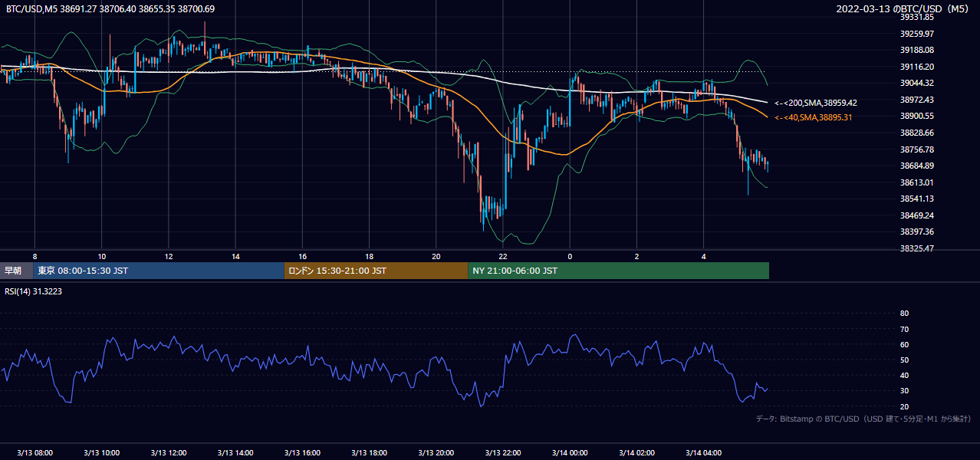The width and height of the screenshot is (980, 460).
Task: Click price axis value 39188.08
Action: click(916, 50)
